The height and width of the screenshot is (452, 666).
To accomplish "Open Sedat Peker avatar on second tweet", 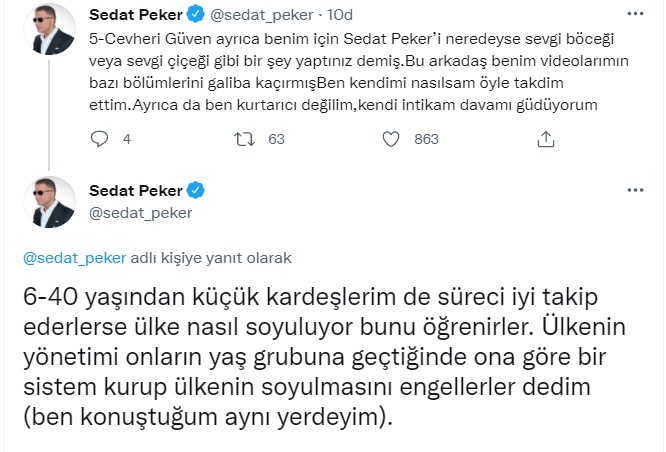I will 50,202.
